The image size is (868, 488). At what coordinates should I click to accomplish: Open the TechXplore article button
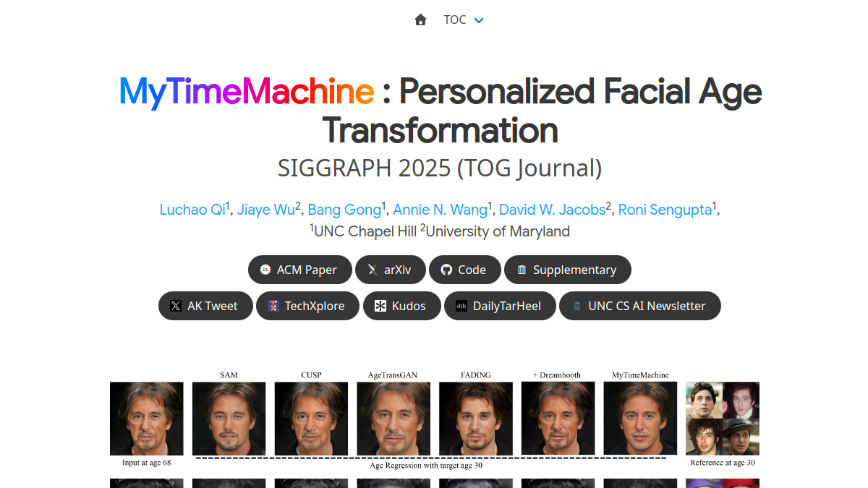[308, 306]
